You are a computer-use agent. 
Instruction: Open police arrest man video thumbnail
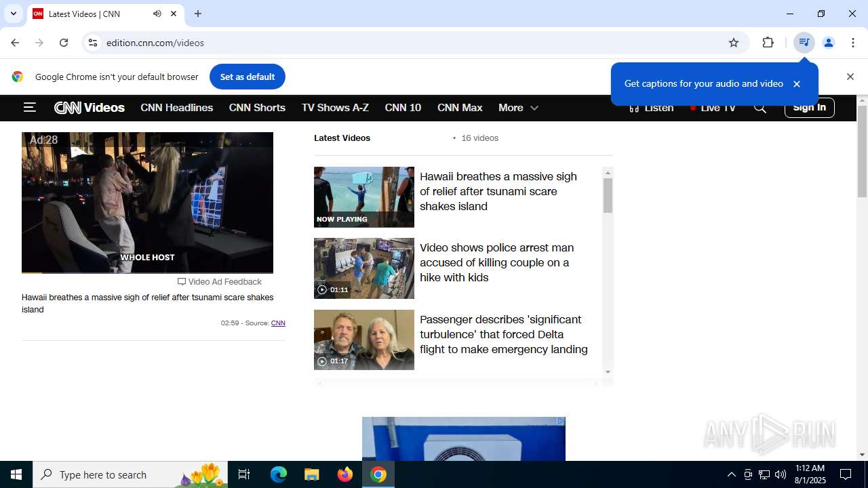tap(364, 268)
